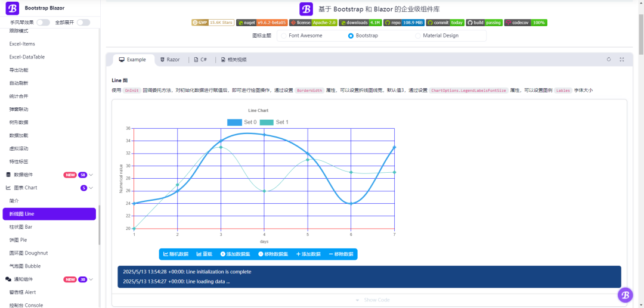Click the 随机数据 random data button
The width and height of the screenshot is (644, 308).
pyautogui.click(x=176, y=254)
